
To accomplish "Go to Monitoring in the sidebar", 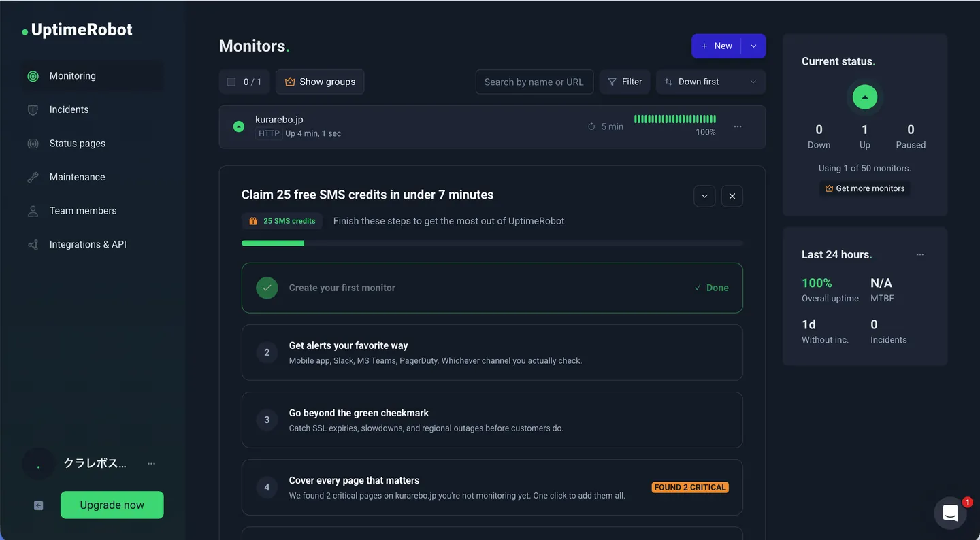I will coord(91,76).
